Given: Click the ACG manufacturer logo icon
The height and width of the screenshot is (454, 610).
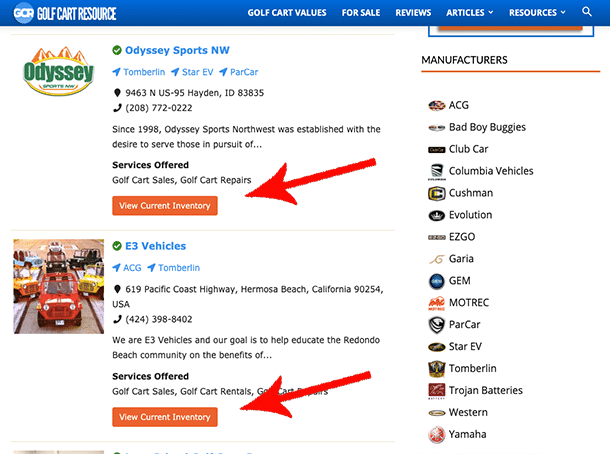Looking at the screenshot, I should coord(436,105).
